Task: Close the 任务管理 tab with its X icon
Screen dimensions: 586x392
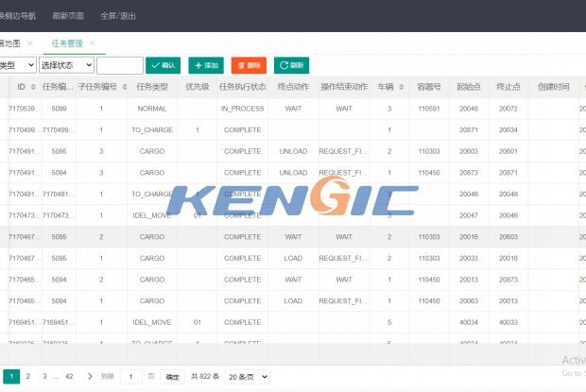Action: click(x=91, y=43)
